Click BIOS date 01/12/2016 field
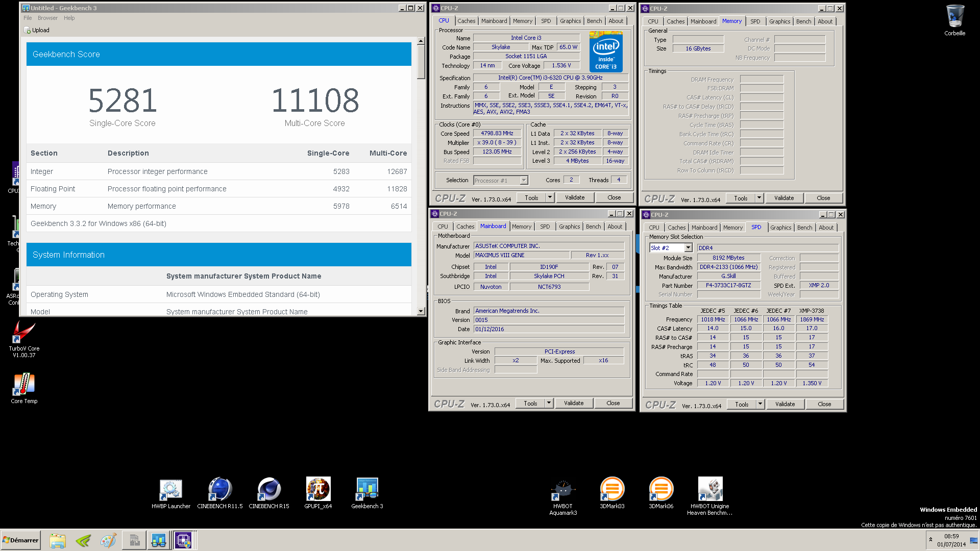 click(549, 329)
